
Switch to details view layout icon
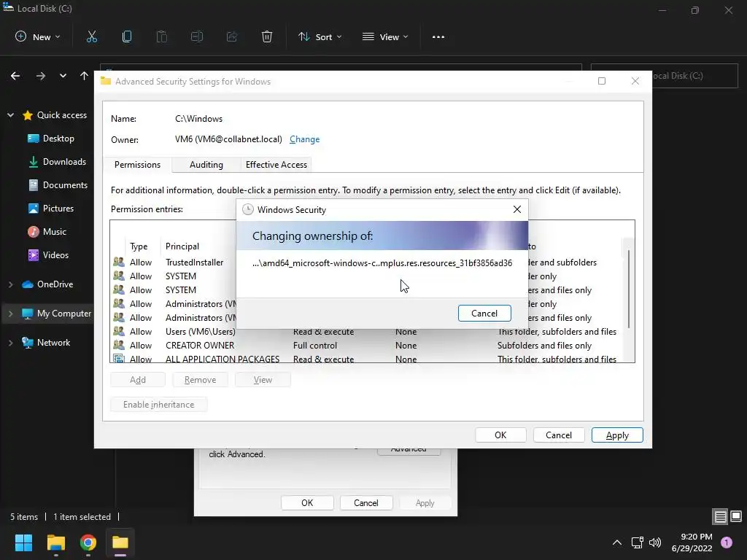click(x=720, y=517)
